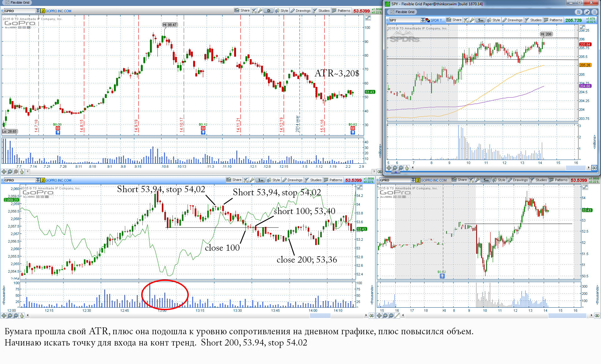The image size is (601, 364).
Task: Open settings wrench in bottom-right GPRO chart
Action: click(477, 180)
